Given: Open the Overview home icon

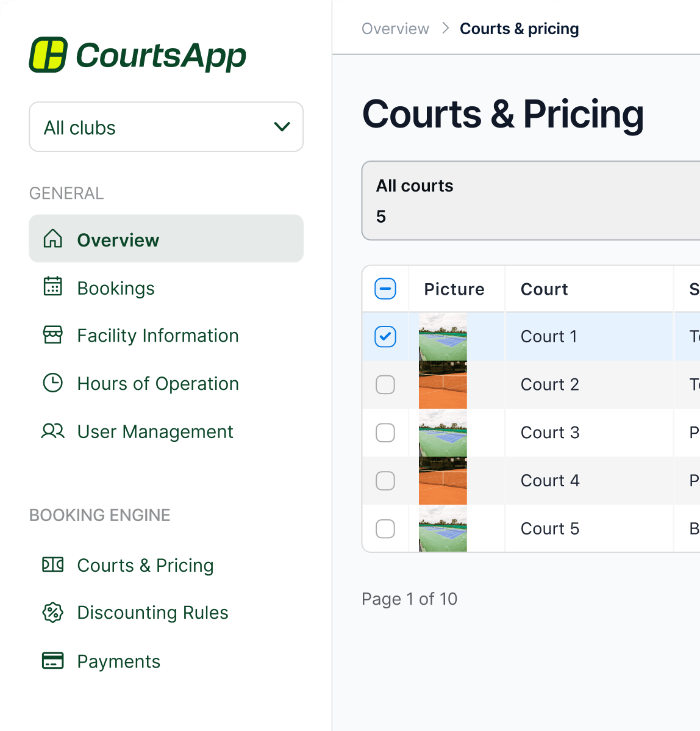Looking at the screenshot, I should 52,238.
